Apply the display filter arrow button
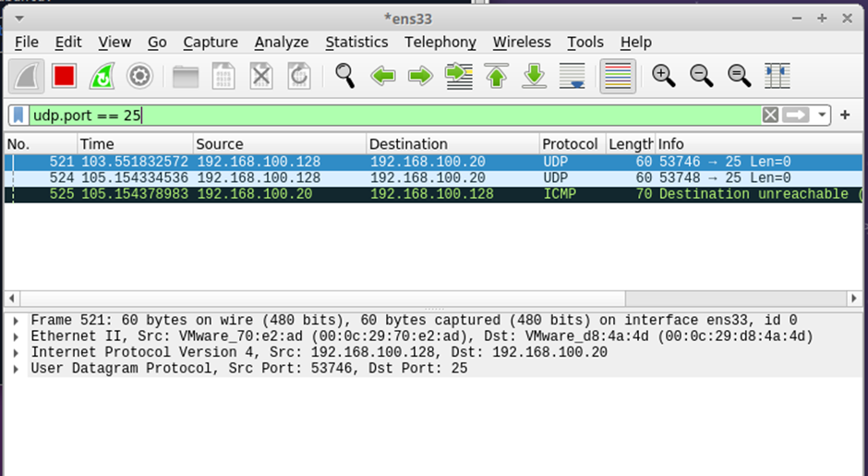This screenshot has width=868, height=476. pyautogui.click(x=796, y=116)
